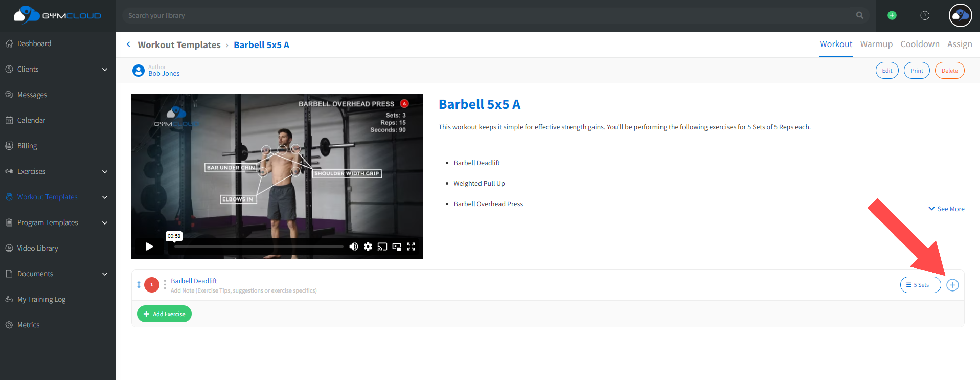Click the Barbell Deadlift reorder arrow handle
Screen dimensions: 980x380
pyautogui.click(x=139, y=285)
